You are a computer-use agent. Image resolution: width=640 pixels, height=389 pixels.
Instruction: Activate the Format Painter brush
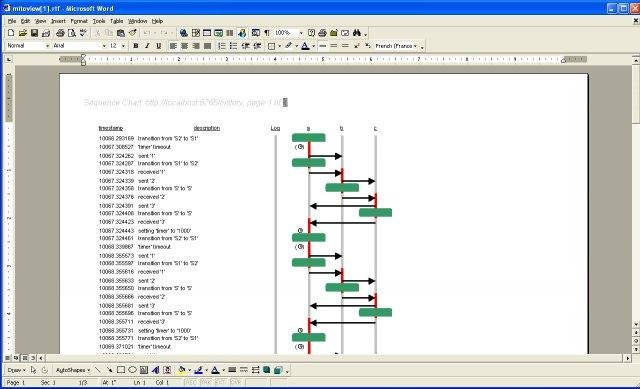[x=133, y=33]
